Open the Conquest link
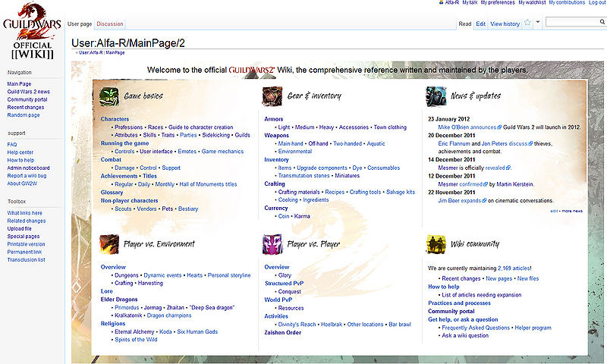 tap(290, 292)
